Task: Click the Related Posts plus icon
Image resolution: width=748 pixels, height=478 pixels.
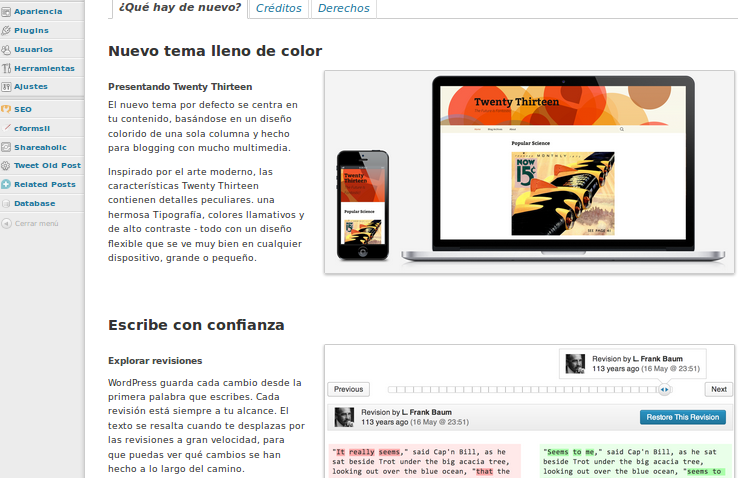Action: tap(6, 185)
